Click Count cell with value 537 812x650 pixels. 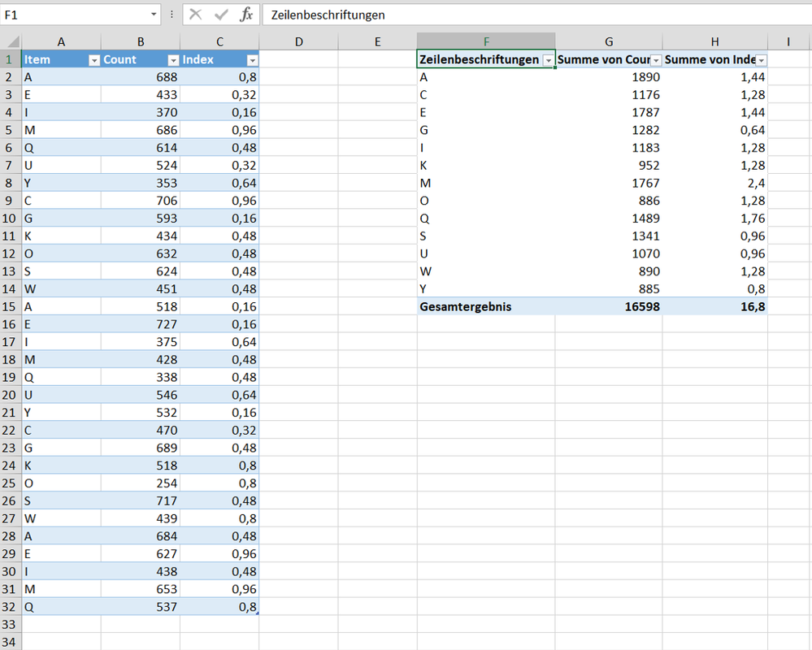tap(141, 606)
